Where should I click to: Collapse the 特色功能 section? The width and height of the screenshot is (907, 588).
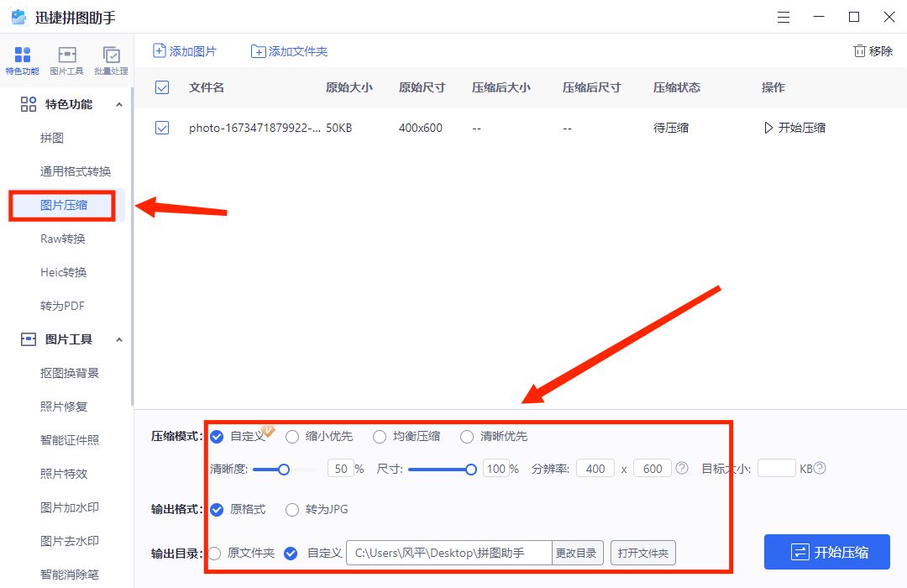121,103
